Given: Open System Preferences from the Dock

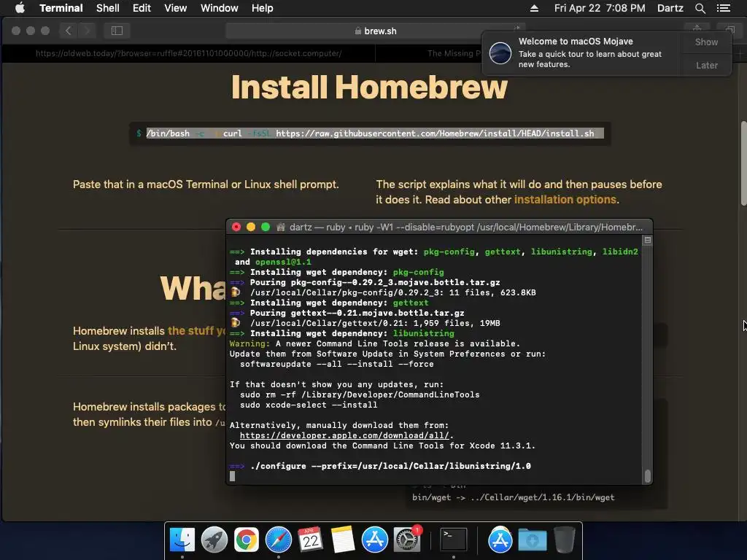Looking at the screenshot, I should tap(406, 540).
